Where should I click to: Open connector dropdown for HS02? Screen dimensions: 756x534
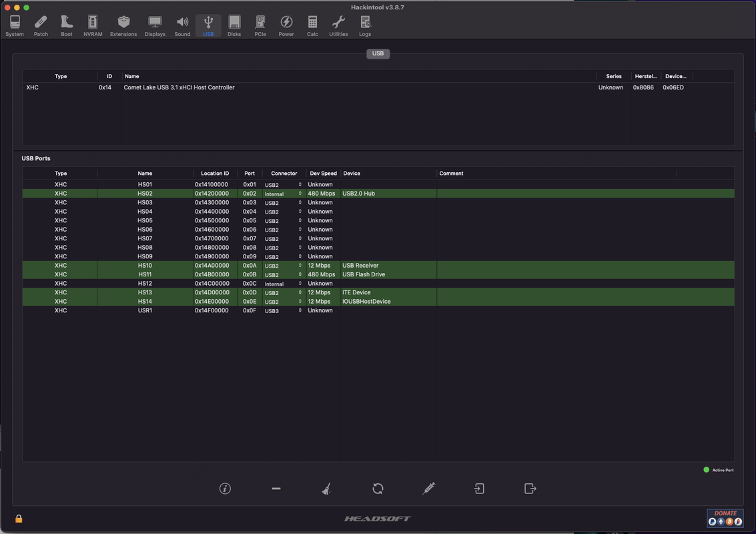coord(284,194)
